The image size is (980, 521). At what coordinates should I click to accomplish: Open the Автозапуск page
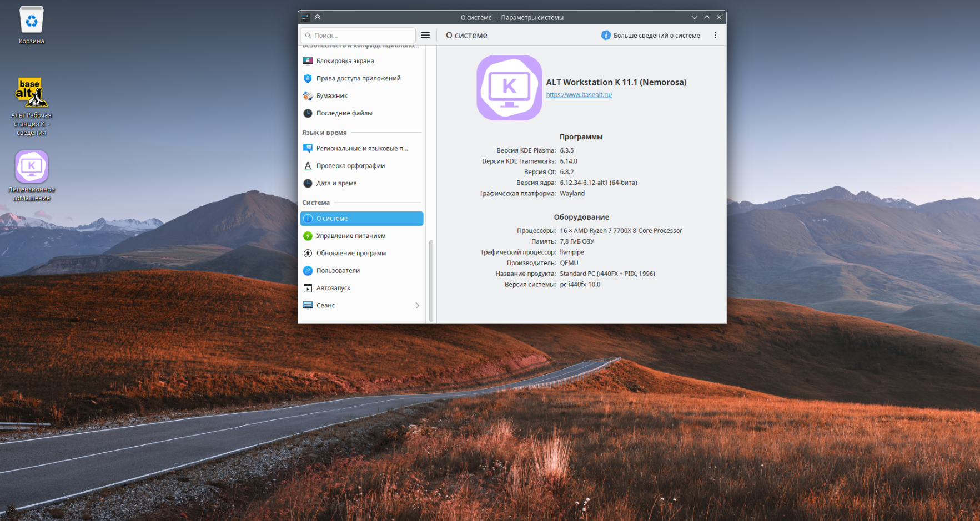[361, 288]
